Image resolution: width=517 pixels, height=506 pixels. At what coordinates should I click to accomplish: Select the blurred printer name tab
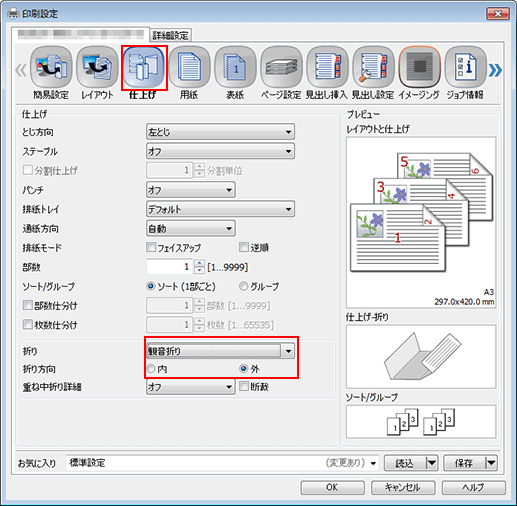point(80,34)
